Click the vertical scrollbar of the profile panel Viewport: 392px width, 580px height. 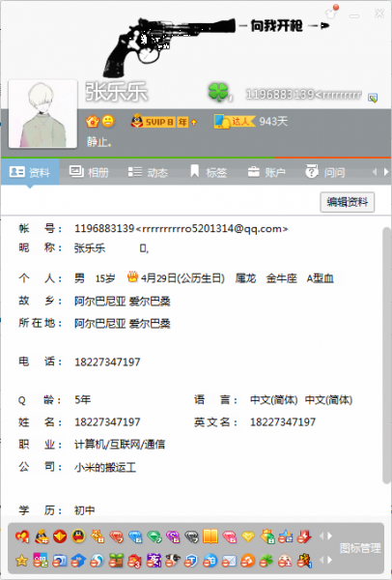[387, 355]
